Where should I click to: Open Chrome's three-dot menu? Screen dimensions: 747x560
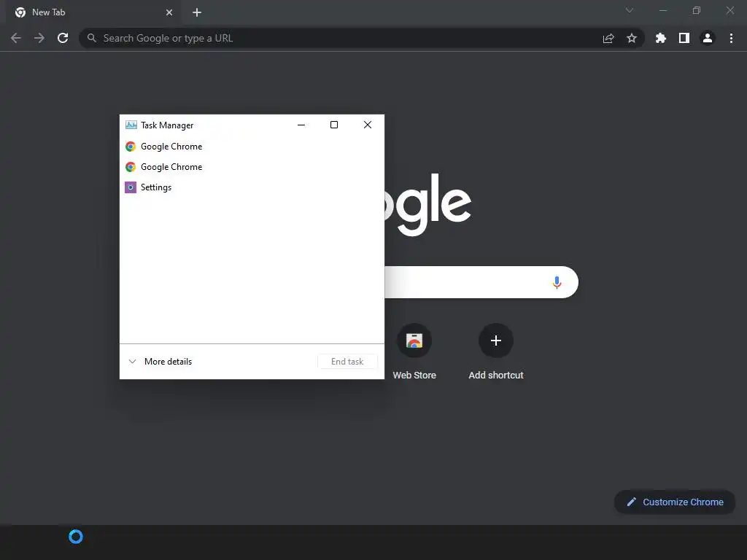click(x=731, y=38)
